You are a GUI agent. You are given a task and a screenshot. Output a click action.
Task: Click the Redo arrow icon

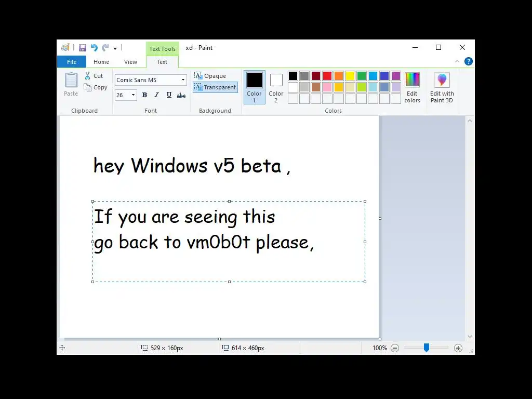pos(105,48)
